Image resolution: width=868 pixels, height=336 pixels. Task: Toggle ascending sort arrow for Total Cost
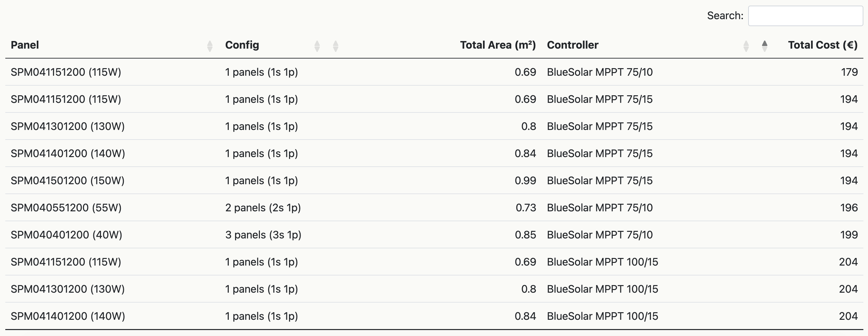coord(765,46)
